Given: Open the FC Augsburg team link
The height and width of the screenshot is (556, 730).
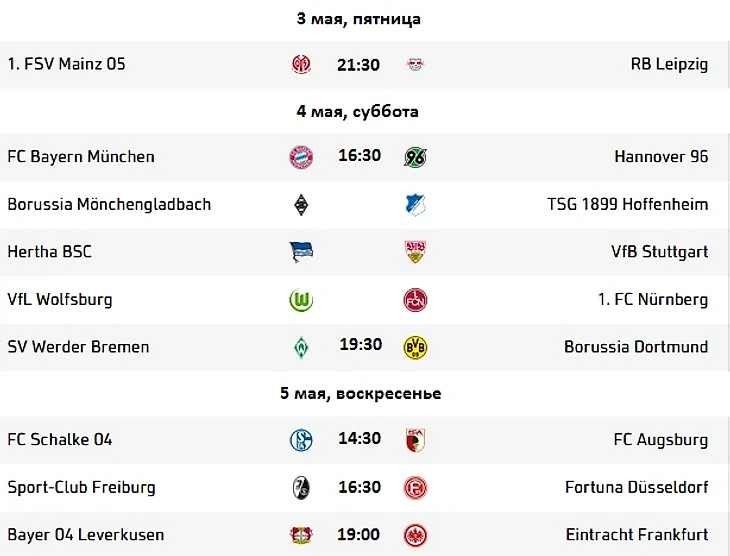Looking at the screenshot, I should (x=660, y=440).
